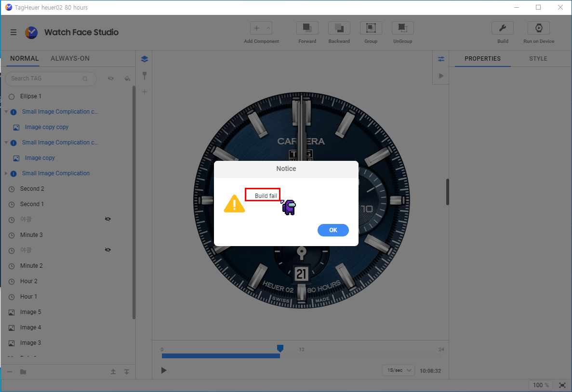Click the Add Component plus button
This screenshot has height=392, width=572.
click(x=257, y=28)
